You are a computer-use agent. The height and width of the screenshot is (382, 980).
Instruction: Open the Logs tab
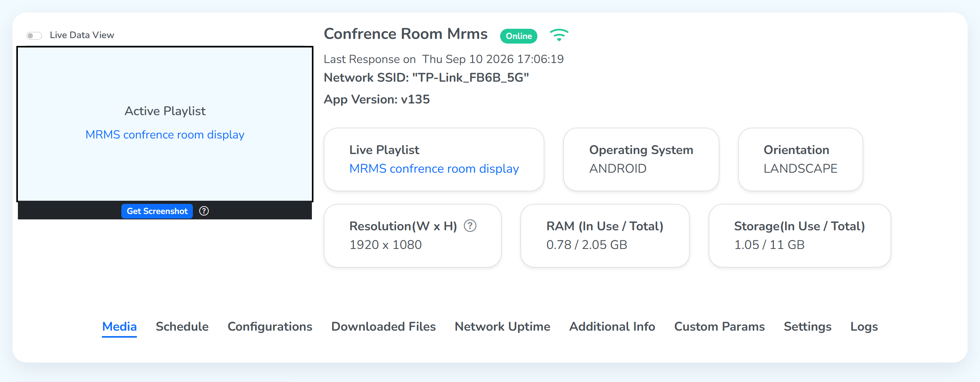(x=864, y=327)
